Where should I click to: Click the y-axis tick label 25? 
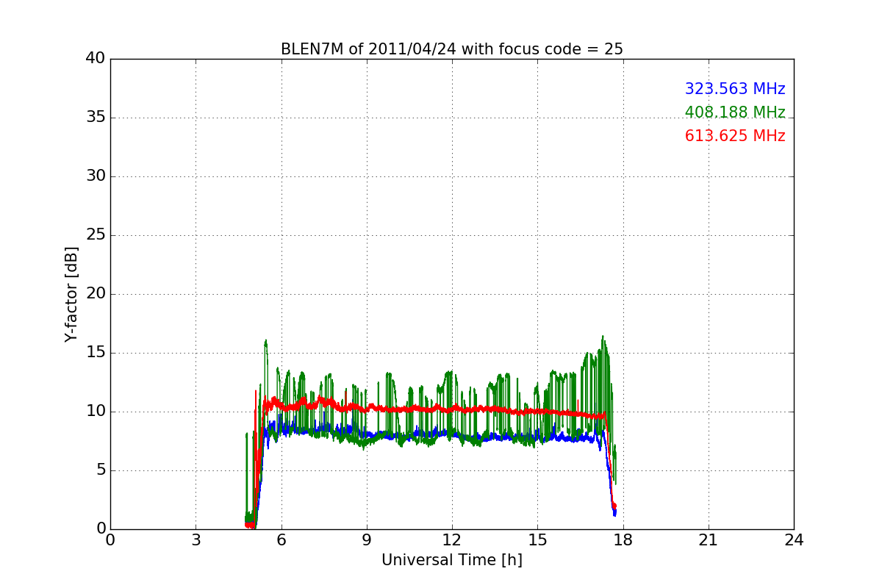pyautogui.click(x=96, y=235)
